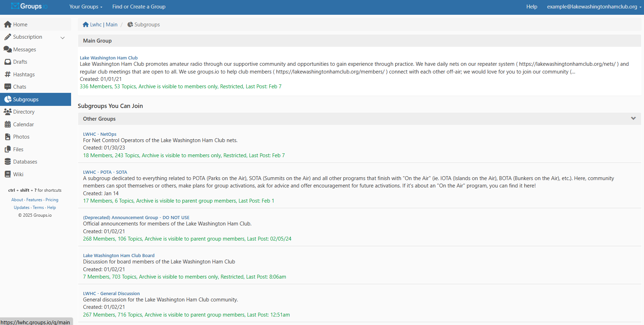Click 'For Net Control Operators' description
The image size is (644, 325).
[160, 140]
